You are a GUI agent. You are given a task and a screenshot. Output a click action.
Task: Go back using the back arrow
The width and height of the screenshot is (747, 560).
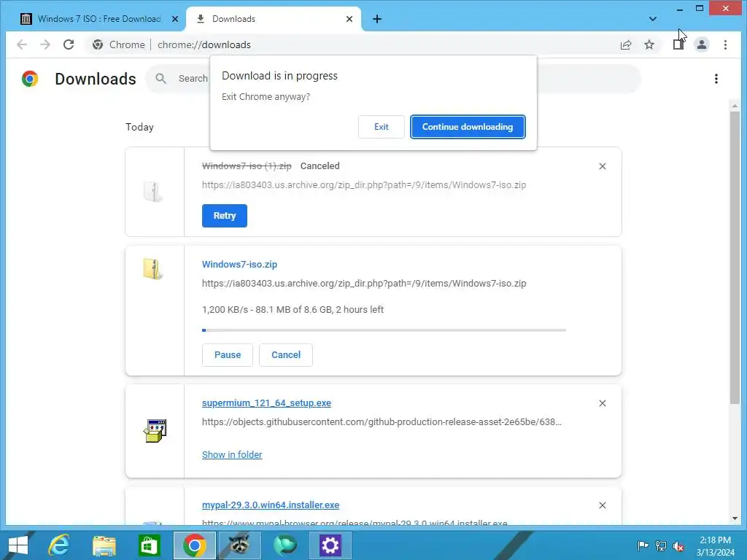coord(21,44)
